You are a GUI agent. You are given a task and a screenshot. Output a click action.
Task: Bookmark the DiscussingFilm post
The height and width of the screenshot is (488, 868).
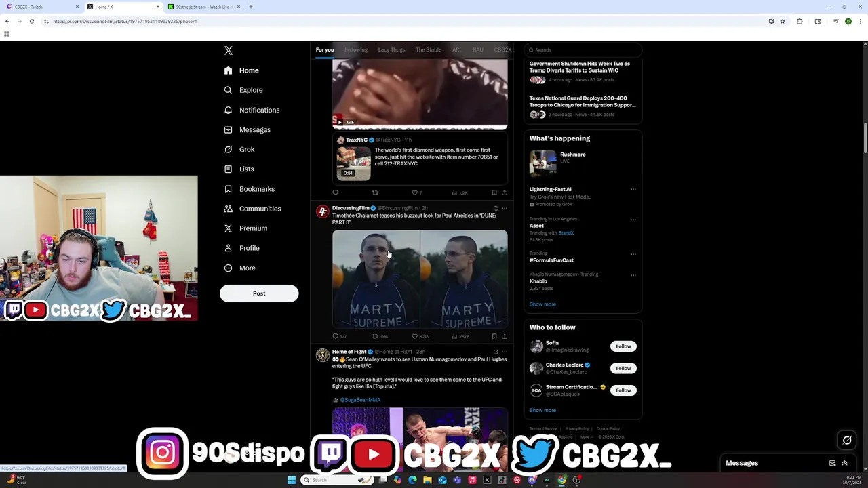(x=494, y=336)
